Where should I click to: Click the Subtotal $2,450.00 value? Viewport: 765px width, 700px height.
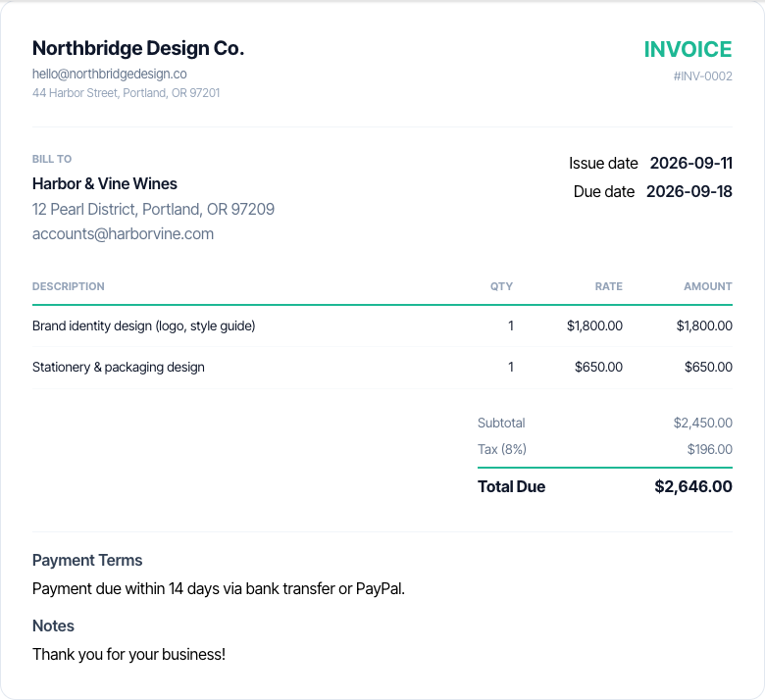(702, 423)
